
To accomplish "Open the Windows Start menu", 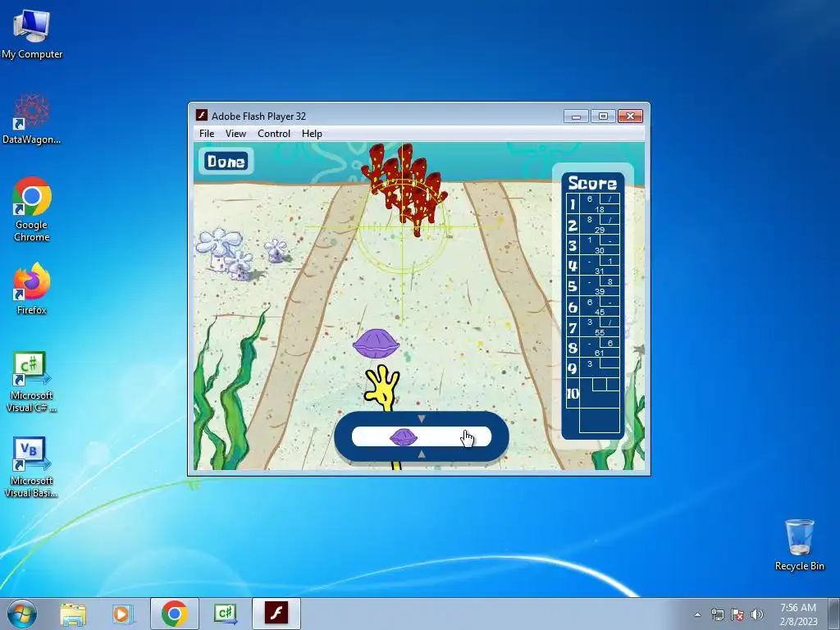I will pos(22,614).
